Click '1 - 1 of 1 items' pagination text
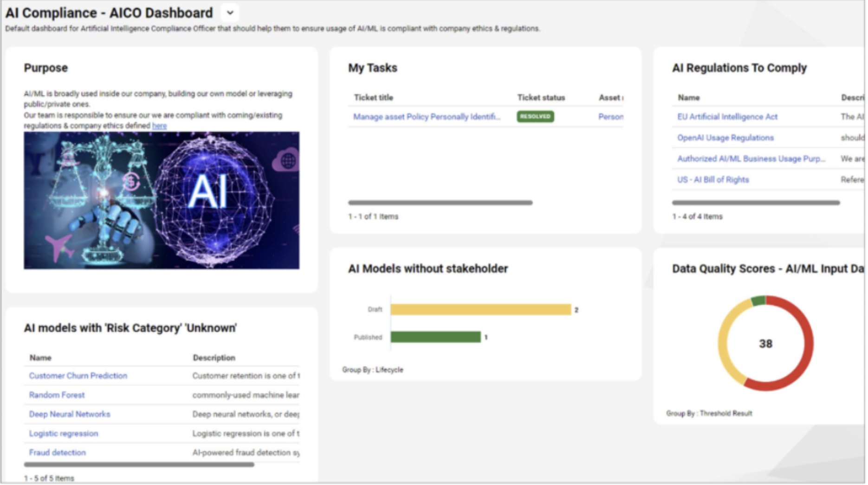The width and height of the screenshot is (868, 485). (373, 216)
